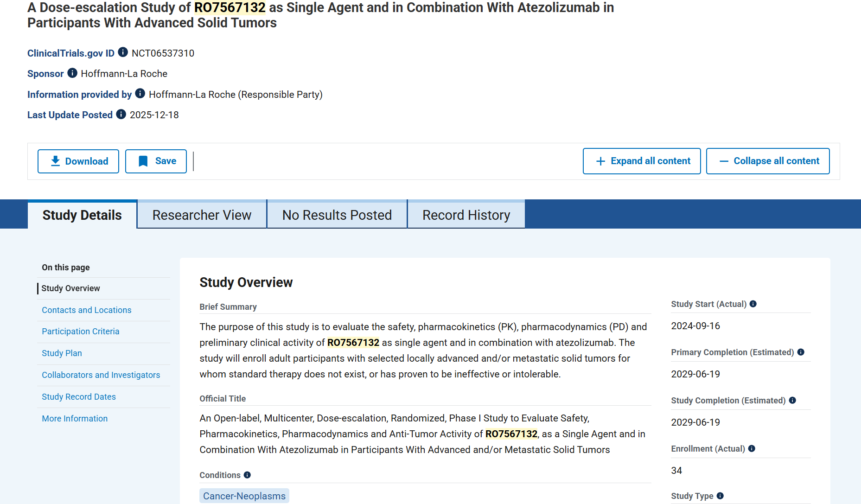Expand all content on the page
861x504 pixels.
coord(642,161)
